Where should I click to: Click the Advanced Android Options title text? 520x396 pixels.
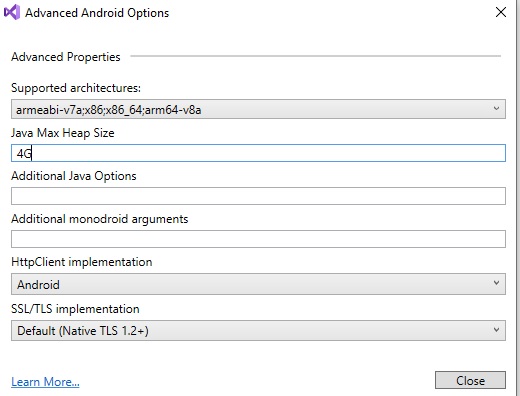point(97,13)
